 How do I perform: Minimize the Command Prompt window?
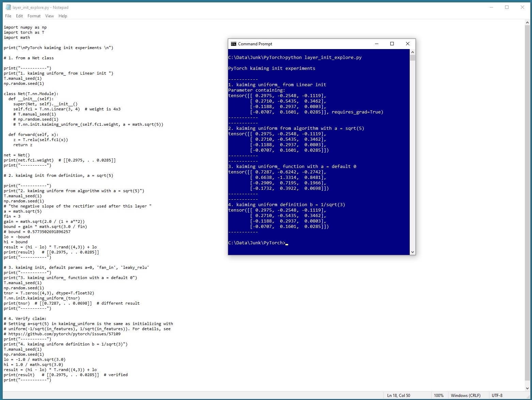(376, 44)
